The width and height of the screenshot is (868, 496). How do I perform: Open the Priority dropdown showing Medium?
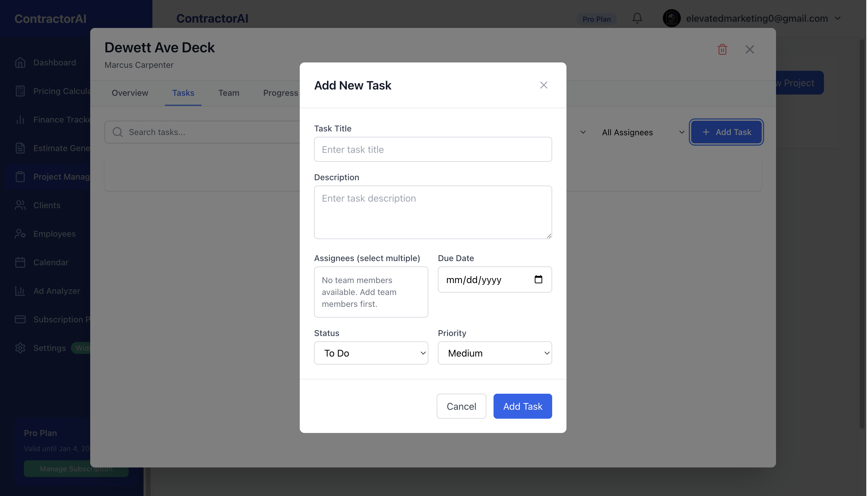click(x=494, y=353)
